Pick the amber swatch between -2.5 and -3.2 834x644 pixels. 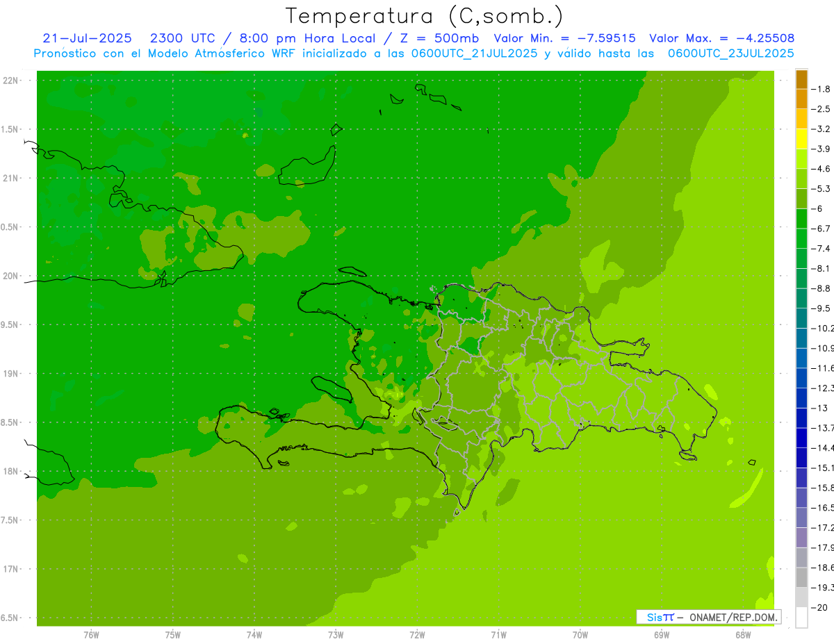click(x=801, y=119)
